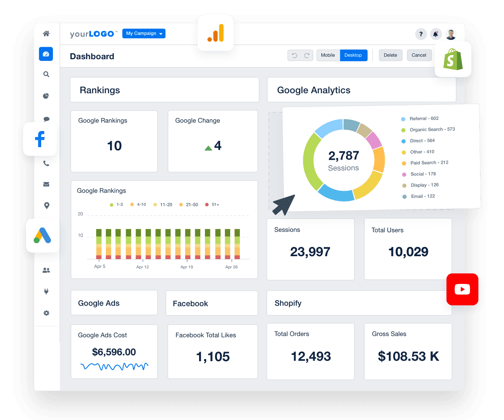The height and width of the screenshot is (420, 504).
Task: Open the My Campaign dropdown
Action: [x=144, y=33]
